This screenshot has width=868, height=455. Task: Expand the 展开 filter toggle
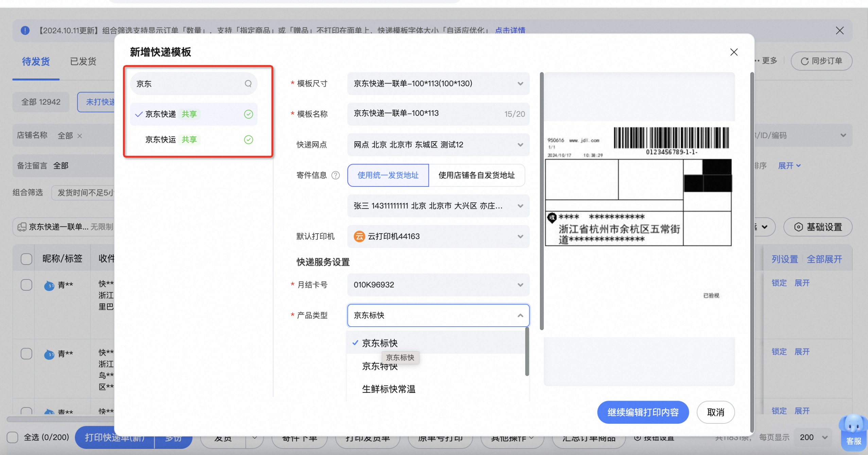point(789,166)
